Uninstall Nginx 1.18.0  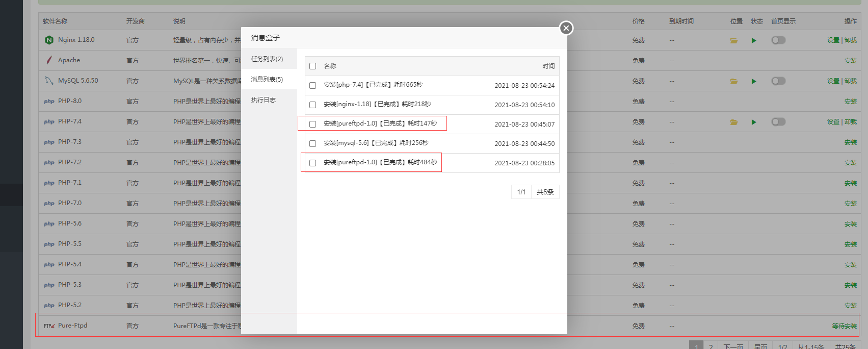[851, 40]
